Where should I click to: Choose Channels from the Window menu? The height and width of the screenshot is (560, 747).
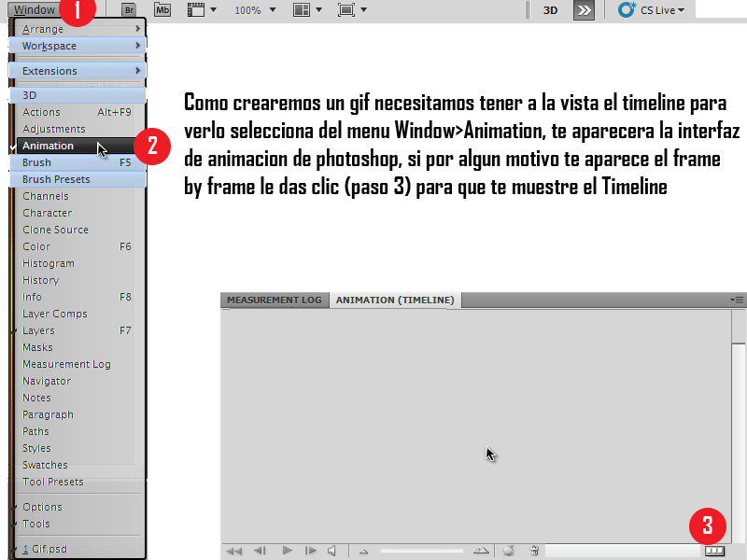tap(78, 196)
